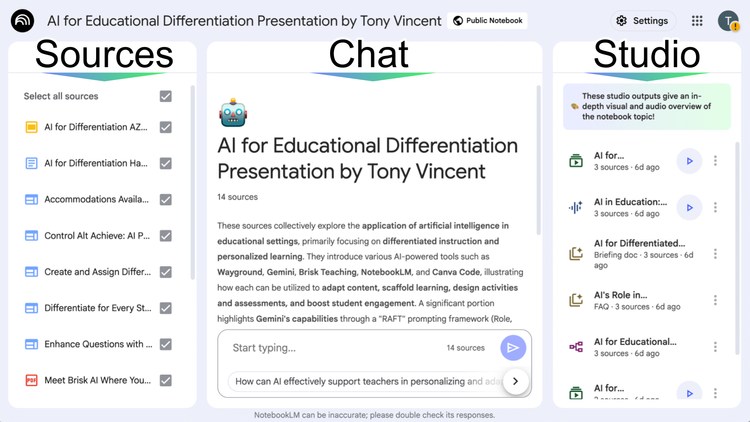Open more options for AI for Differentiated briefing
The width and height of the screenshot is (750, 422).
pos(715,254)
